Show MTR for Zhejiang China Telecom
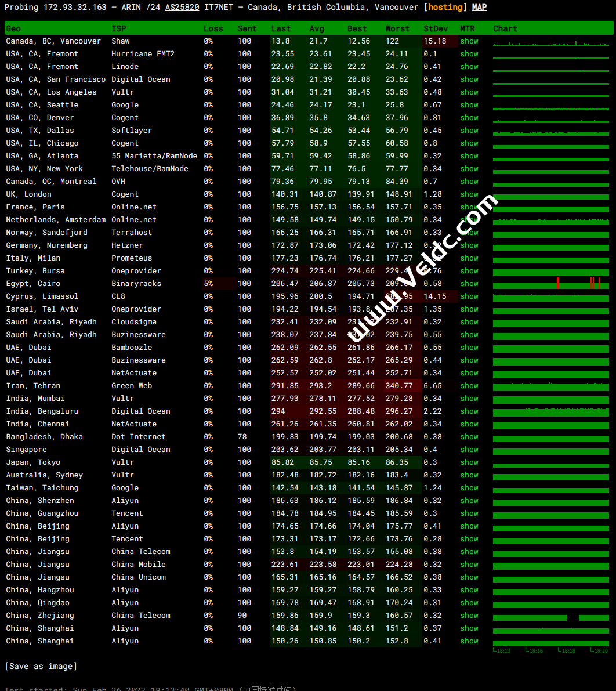 (469, 616)
